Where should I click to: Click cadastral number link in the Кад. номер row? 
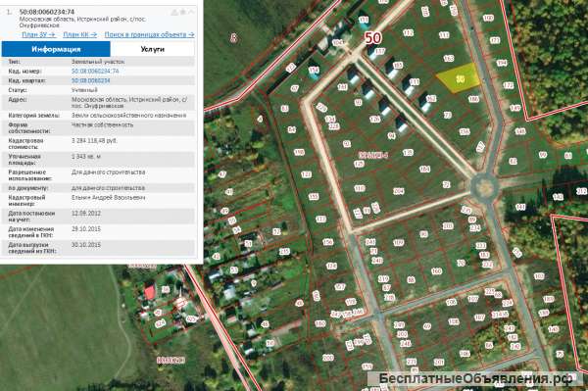(x=95, y=71)
